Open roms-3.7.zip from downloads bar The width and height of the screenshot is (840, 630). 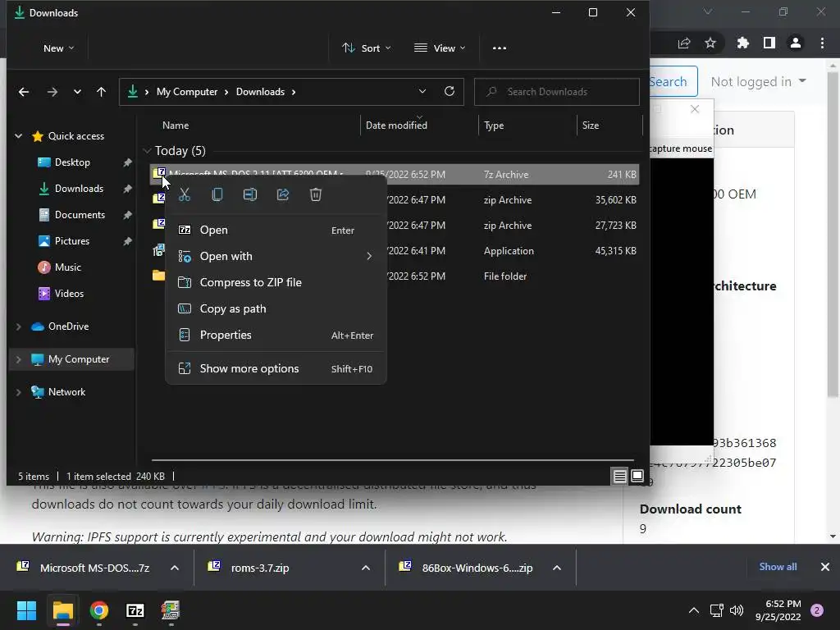(260, 568)
